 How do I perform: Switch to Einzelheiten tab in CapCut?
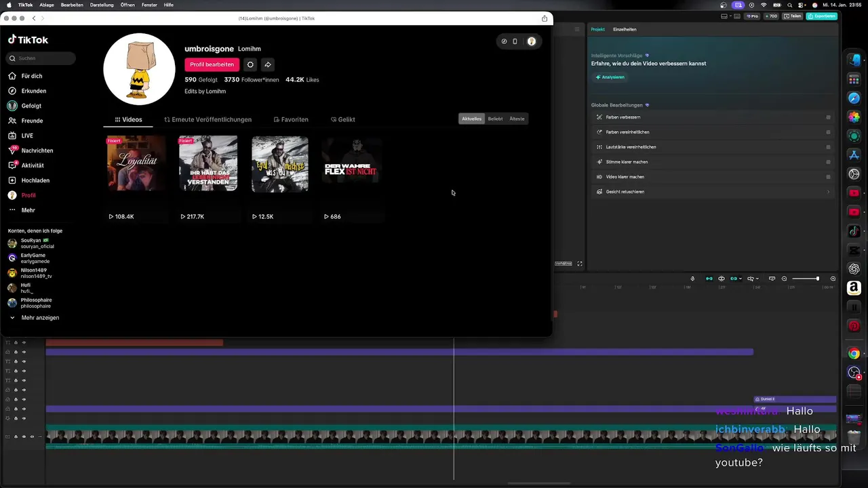pyautogui.click(x=625, y=30)
